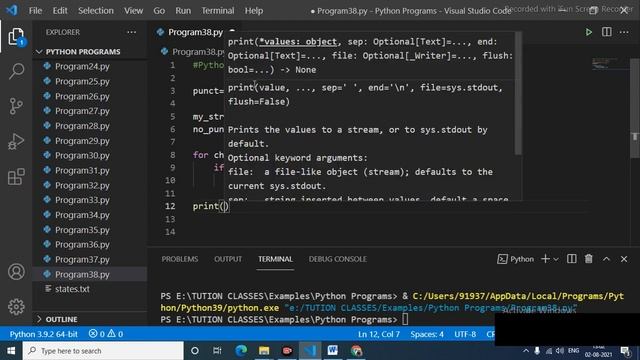Open the Python terminal selector label
640x360 pixels.
click(x=516, y=259)
